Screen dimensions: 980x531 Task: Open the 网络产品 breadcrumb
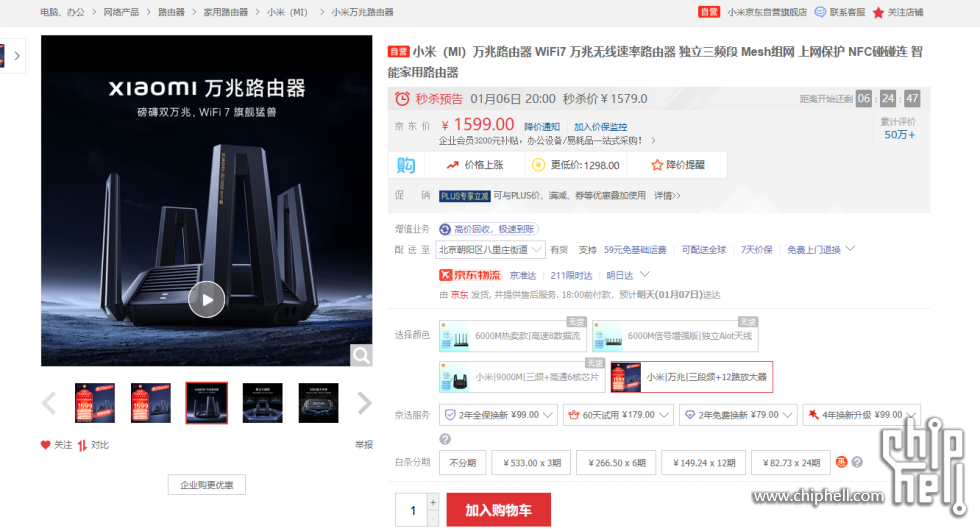click(121, 12)
